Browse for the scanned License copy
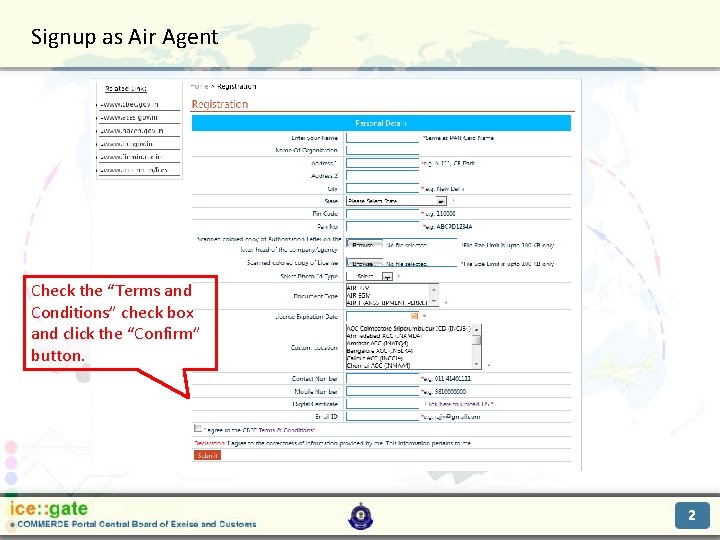Viewport: 720px width, 540px height. [x=365, y=264]
